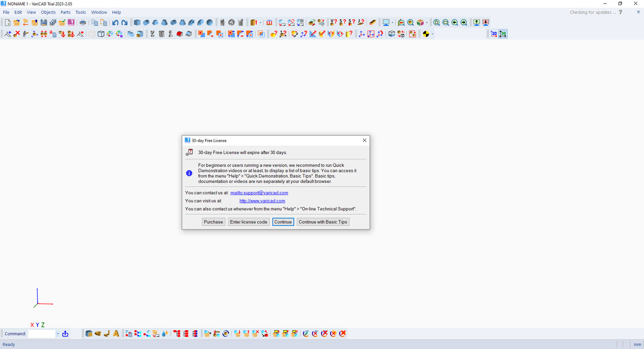The width and height of the screenshot is (644, 349).
Task: Open the dropdown arrow next to monitor icon
Action: point(392,23)
